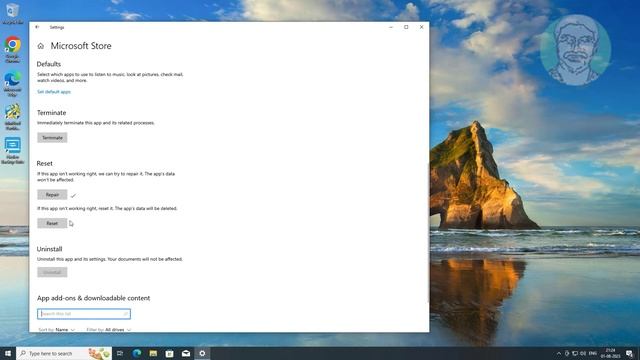
Task: Open the Mail app from the taskbar
Action: 186,353
